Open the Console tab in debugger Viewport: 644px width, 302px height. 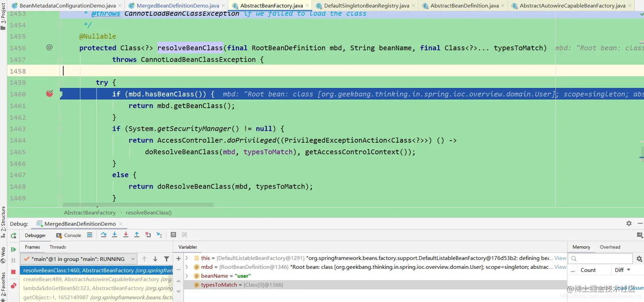point(68,235)
